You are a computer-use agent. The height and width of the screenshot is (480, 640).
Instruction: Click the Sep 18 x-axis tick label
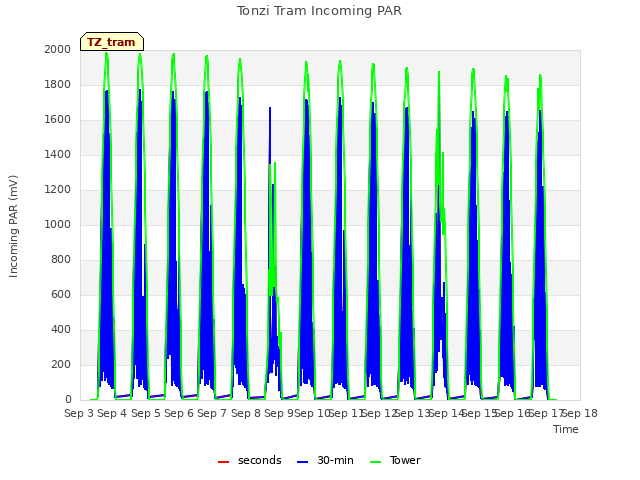point(580,413)
